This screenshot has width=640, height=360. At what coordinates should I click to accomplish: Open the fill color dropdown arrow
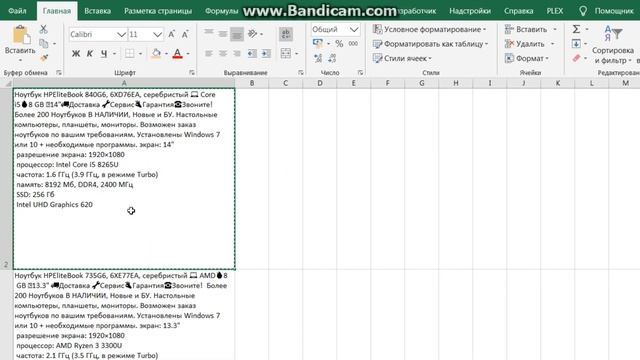(x=166, y=54)
